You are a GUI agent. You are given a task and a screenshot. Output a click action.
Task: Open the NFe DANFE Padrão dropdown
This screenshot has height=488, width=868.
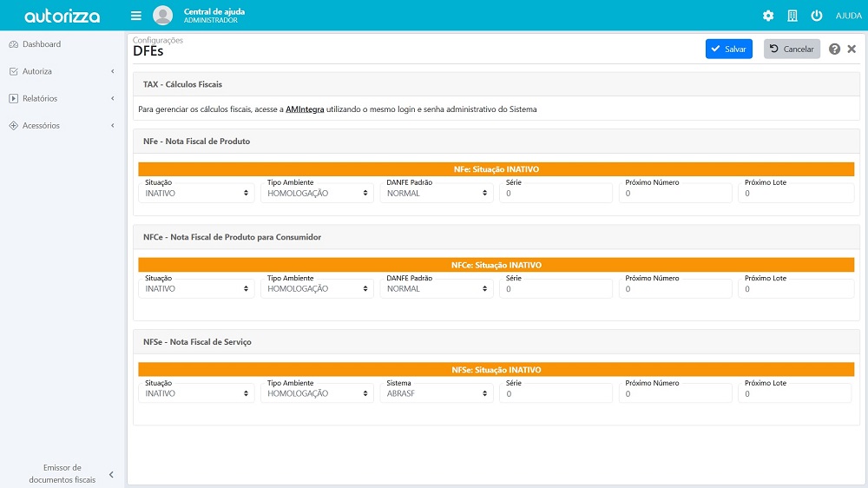[437, 194]
